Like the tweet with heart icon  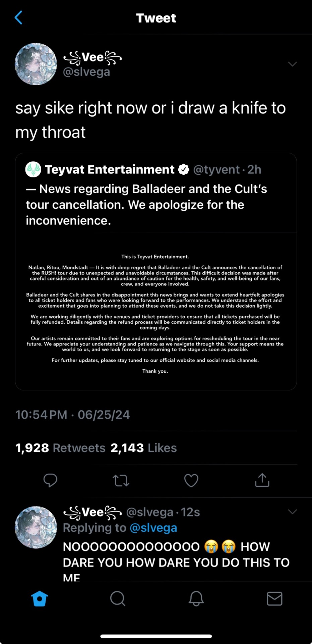(191, 480)
